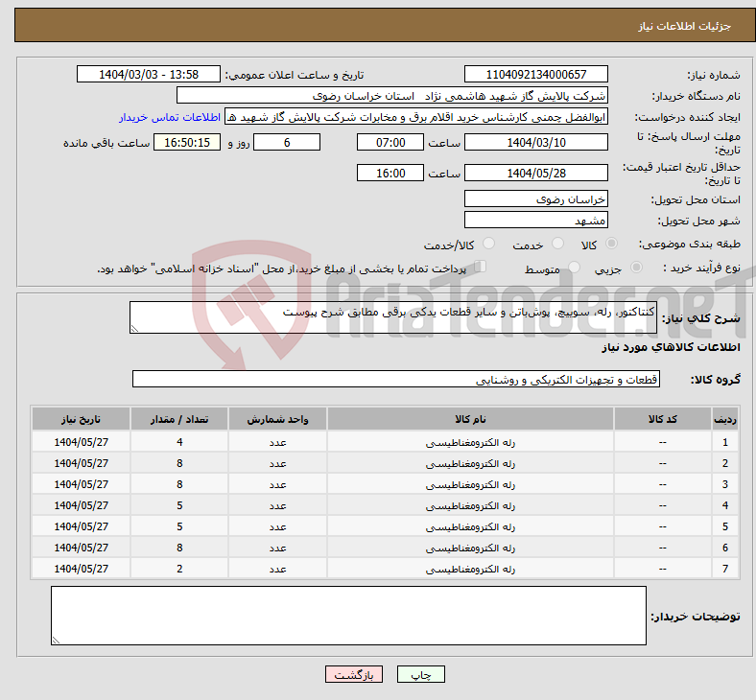Toggle the اسناد خزانه اسلامی payment checkbox
This screenshot has height=700, width=756.
pyautogui.click(x=482, y=268)
